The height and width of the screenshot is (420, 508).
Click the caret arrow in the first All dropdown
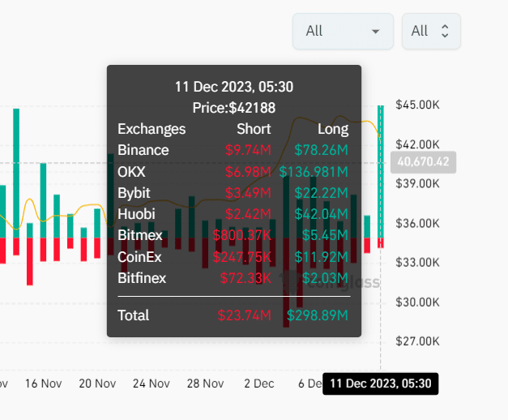375,32
